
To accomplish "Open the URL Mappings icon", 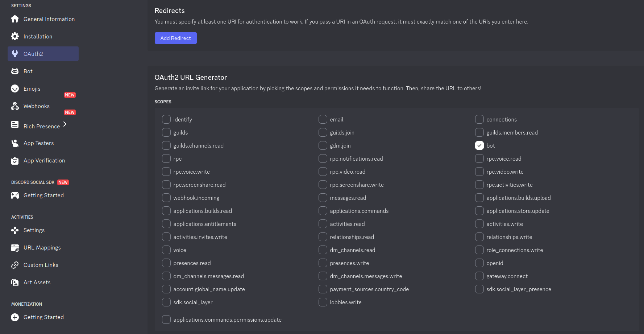I will coord(14,247).
